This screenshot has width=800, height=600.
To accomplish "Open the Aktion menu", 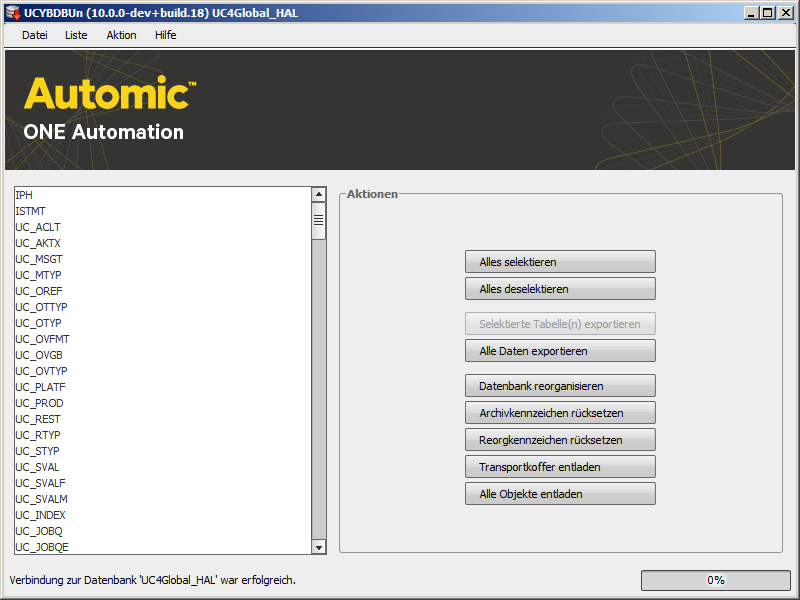I will [121, 35].
